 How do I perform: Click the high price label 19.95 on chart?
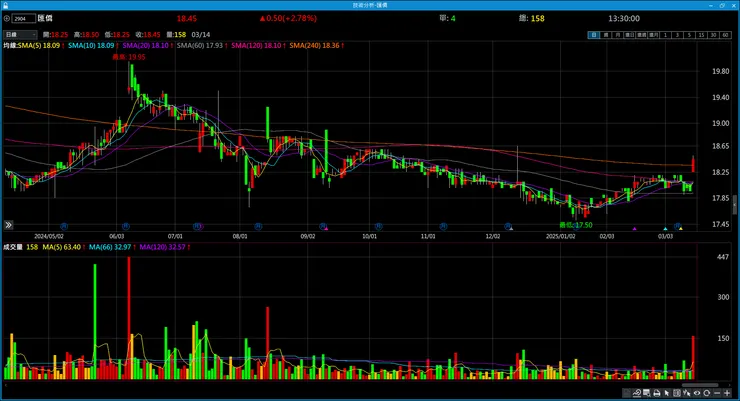click(x=129, y=57)
